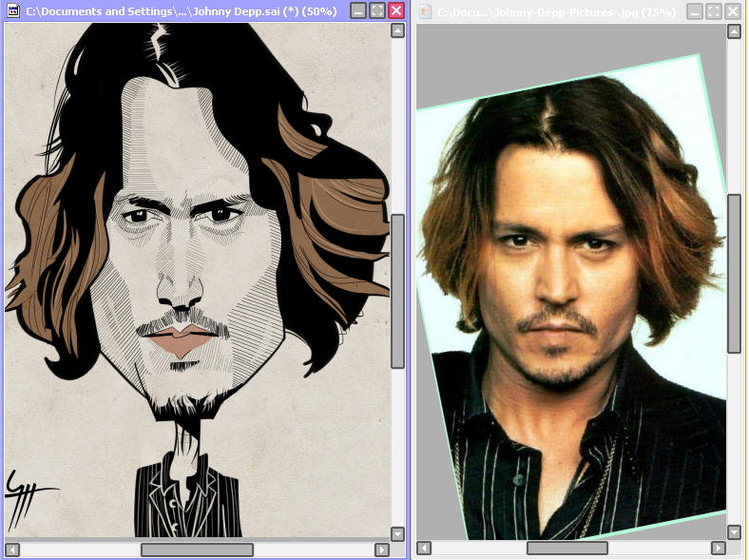The height and width of the screenshot is (560, 749).
Task: Click the jpg reference window document icon
Action: click(x=425, y=11)
